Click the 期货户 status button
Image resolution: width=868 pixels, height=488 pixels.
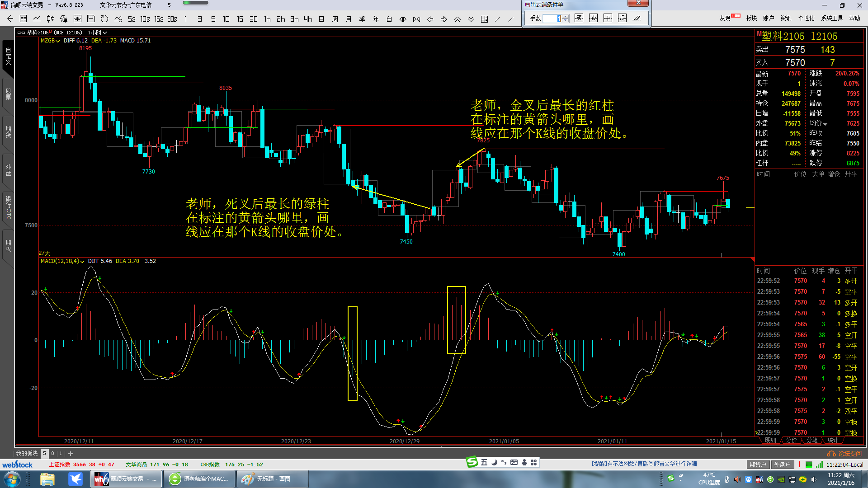(x=758, y=465)
